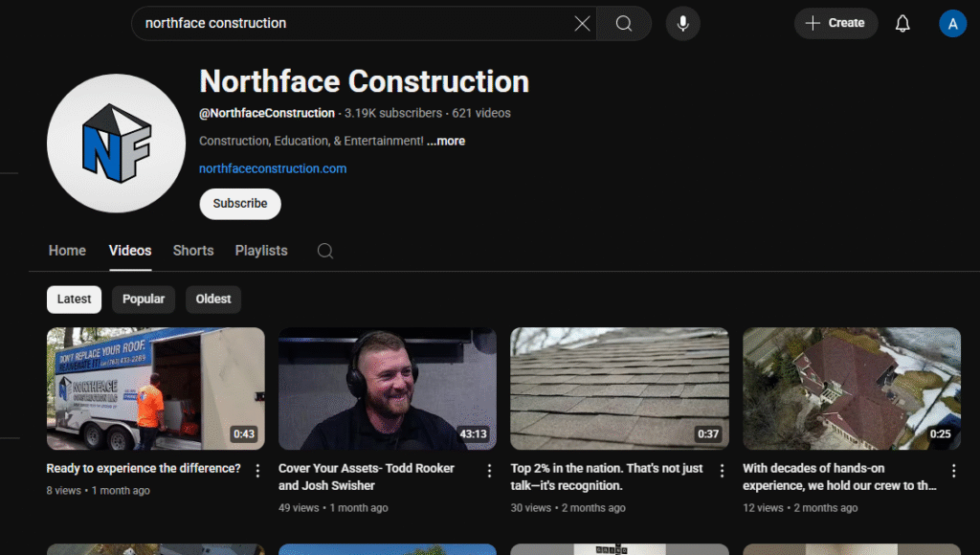Select the Latest filter chip

tap(74, 299)
